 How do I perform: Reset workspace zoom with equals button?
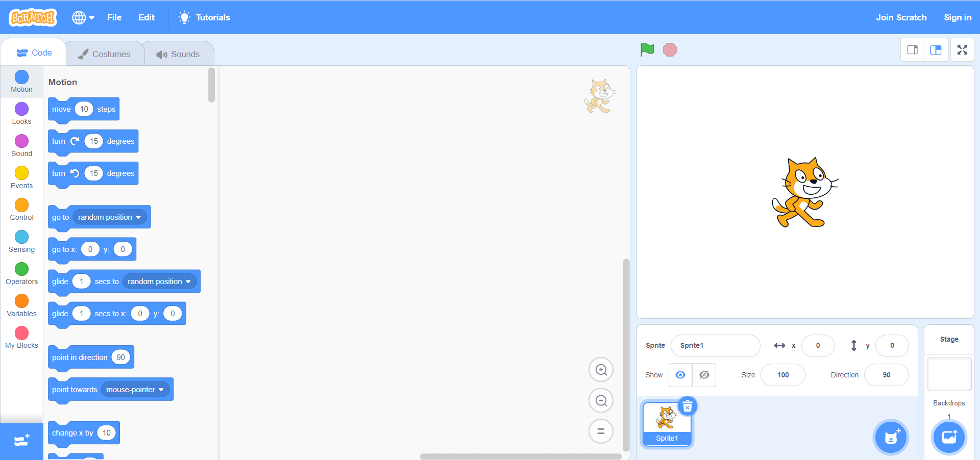(x=601, y=431)
